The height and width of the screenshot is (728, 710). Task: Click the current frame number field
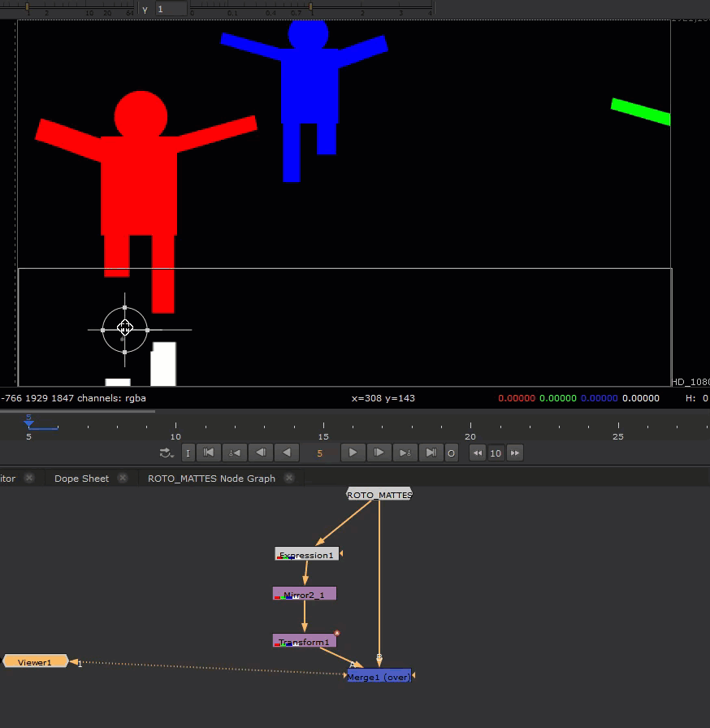coord(320,453)
